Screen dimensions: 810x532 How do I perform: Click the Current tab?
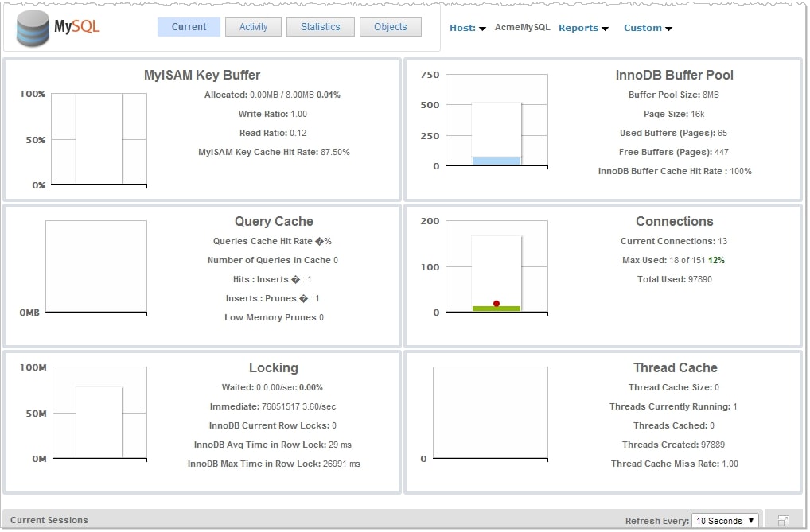[188, 26]
